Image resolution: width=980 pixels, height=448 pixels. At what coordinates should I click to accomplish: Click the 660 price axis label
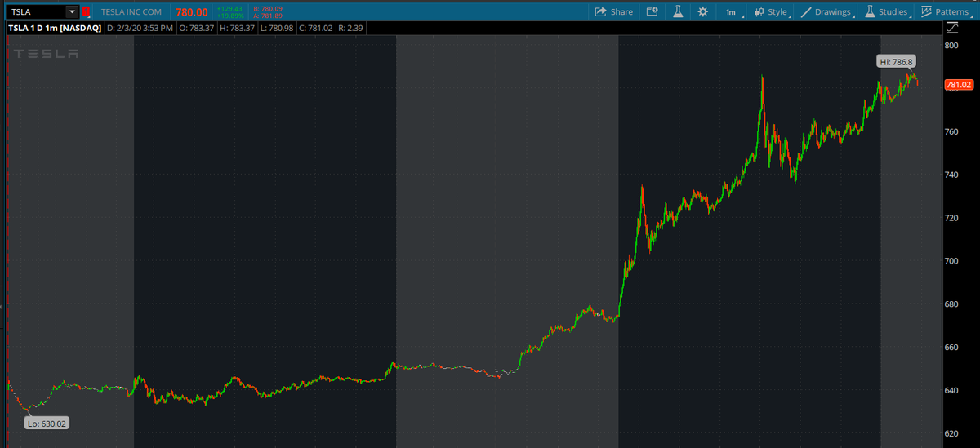coord(951,348)
